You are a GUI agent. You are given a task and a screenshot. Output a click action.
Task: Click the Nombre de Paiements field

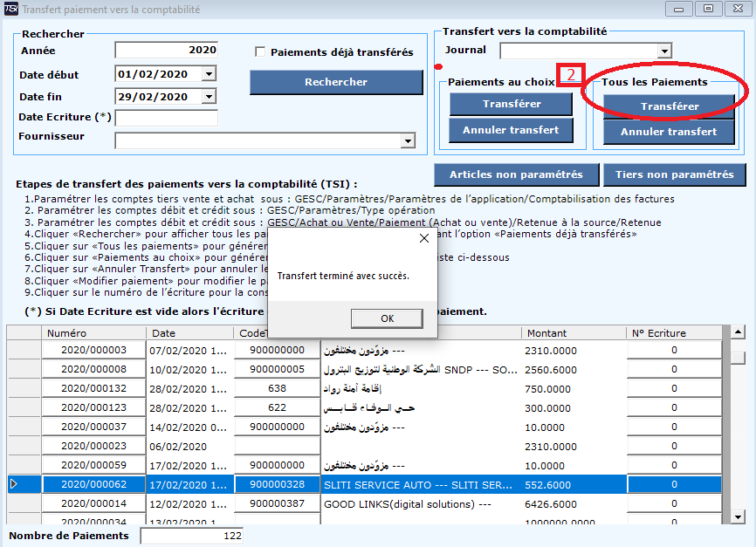click(x=191, y=536)
